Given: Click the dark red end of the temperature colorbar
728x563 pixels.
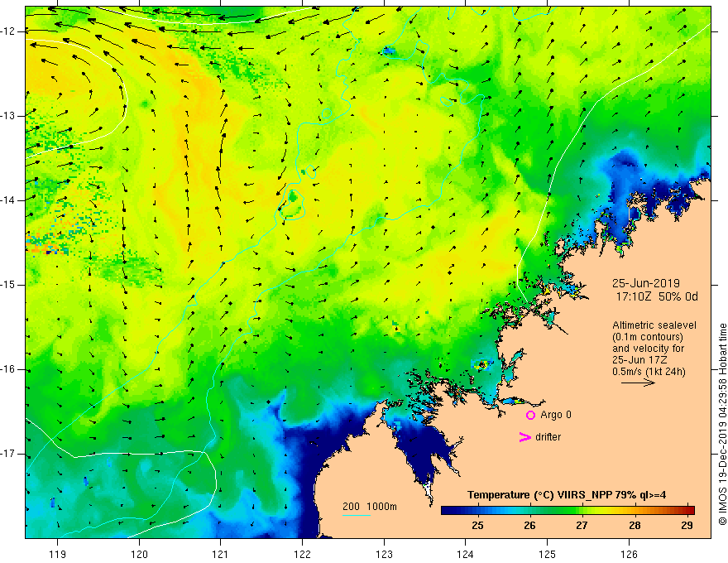Looking at the screenshot, I should [690, 511].
